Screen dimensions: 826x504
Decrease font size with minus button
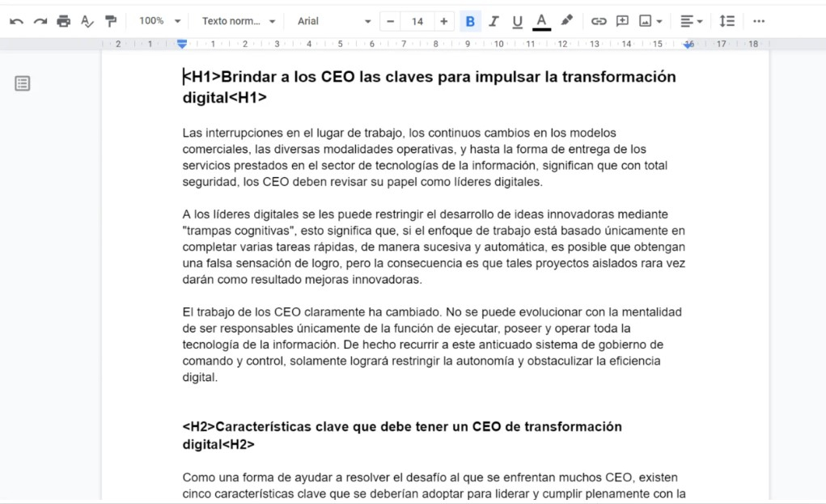coord(391,21)
